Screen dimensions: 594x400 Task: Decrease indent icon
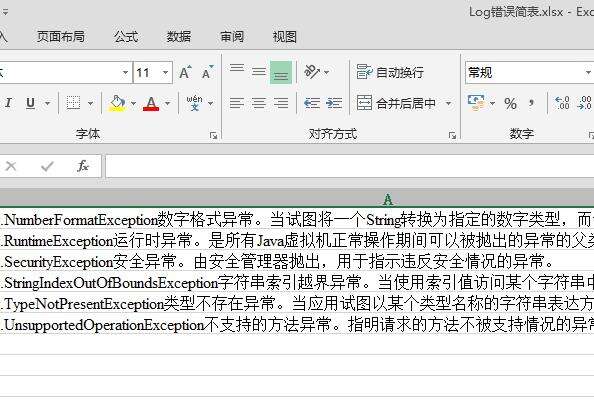coord(312,103)
